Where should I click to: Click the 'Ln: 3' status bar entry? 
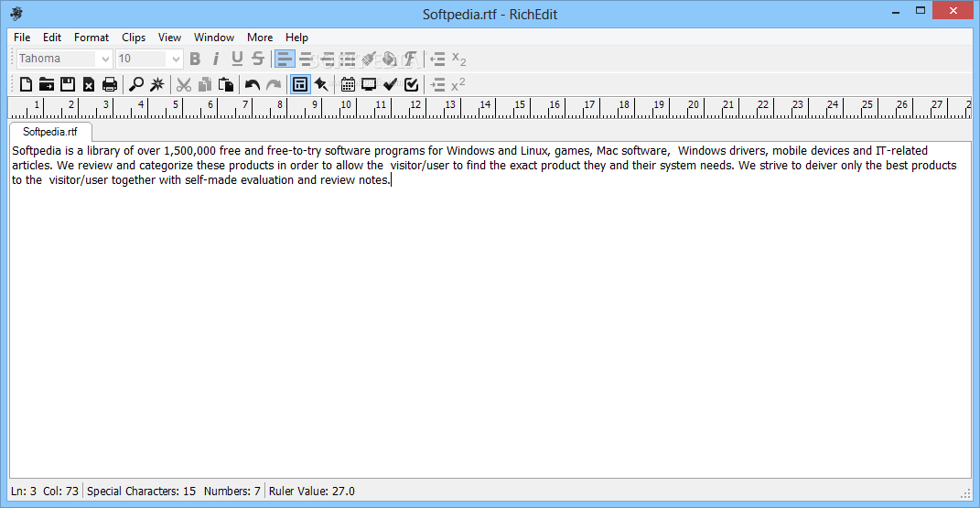(24, 492)
